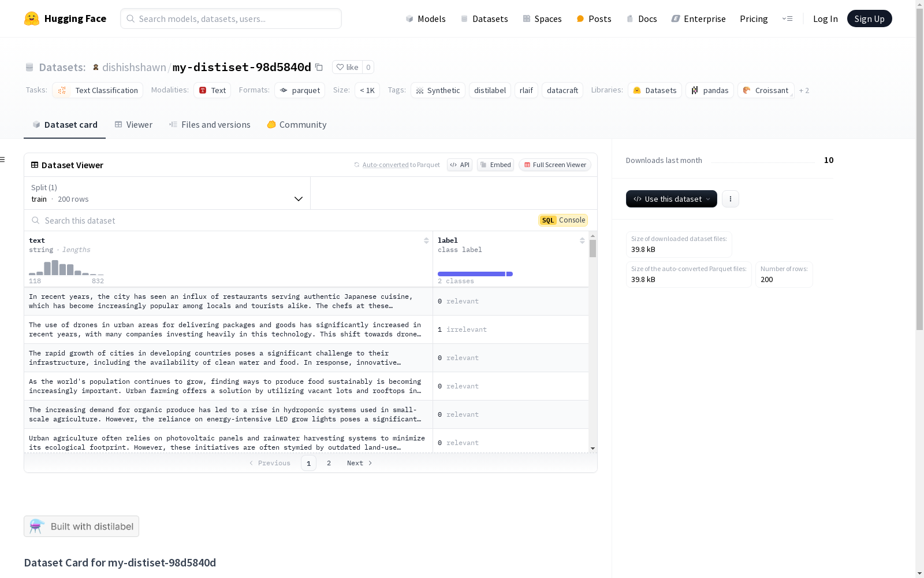Like the dataset with heart button

point(348,67)
